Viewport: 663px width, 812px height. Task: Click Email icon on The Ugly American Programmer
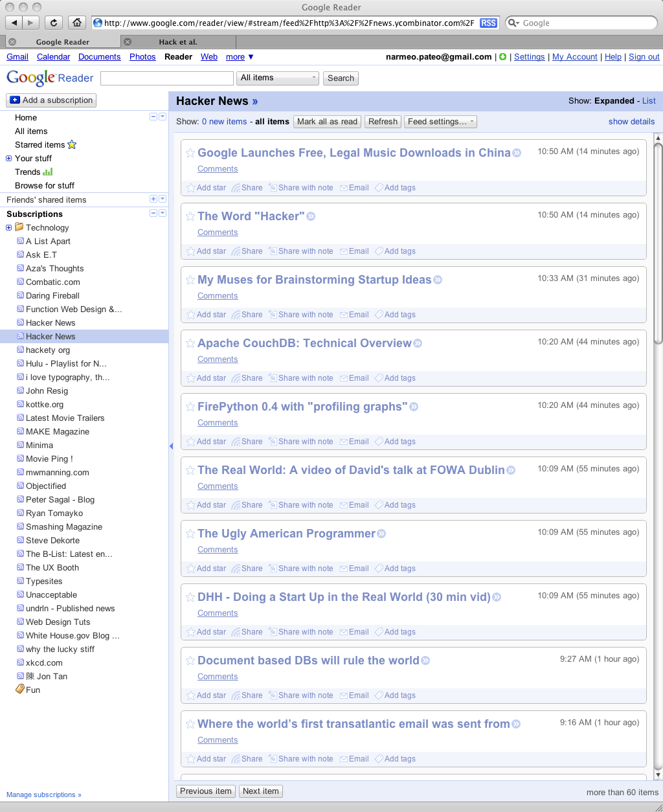tap(344, 569)
